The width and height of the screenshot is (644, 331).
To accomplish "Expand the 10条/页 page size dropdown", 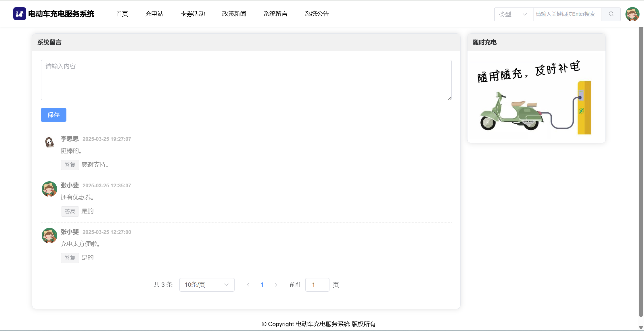I will (207, 285).
